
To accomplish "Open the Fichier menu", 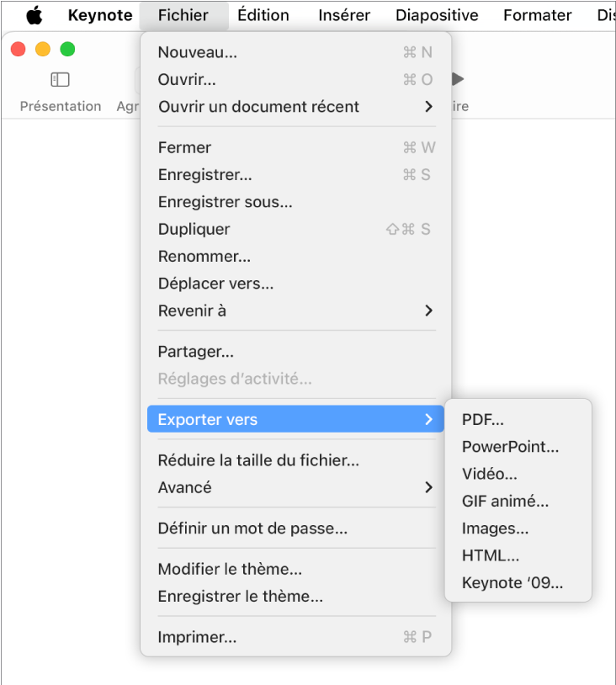I will tap(183, 14).
